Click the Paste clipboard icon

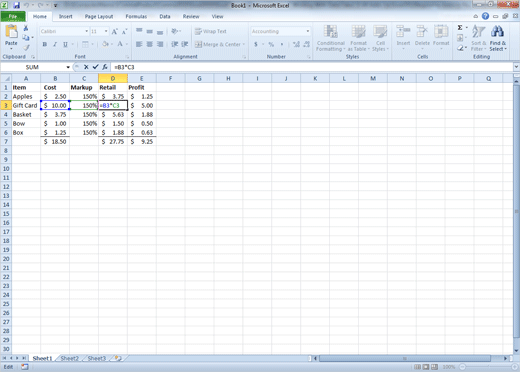click(11, 32)
